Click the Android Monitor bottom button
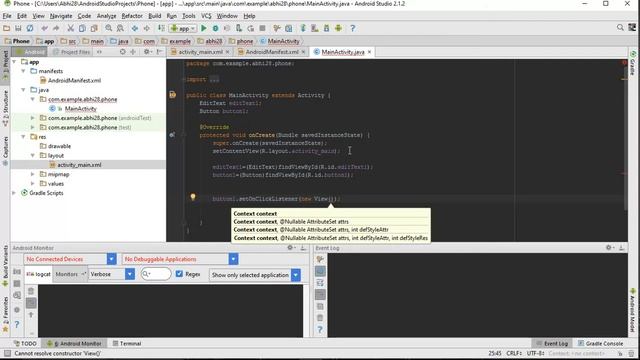 [75, 344]
